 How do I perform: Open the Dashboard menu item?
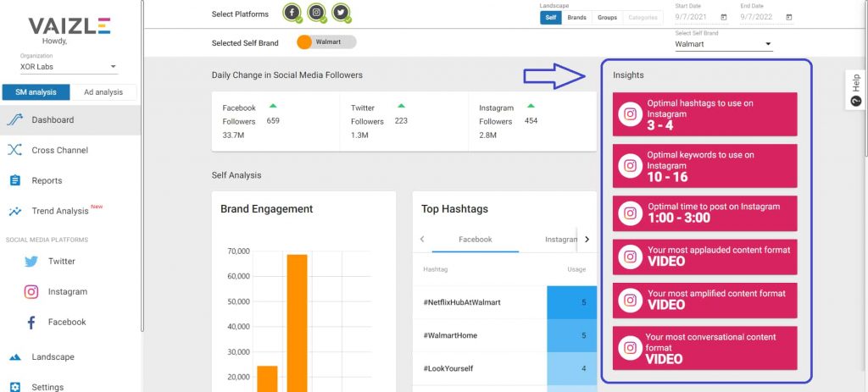70,120
